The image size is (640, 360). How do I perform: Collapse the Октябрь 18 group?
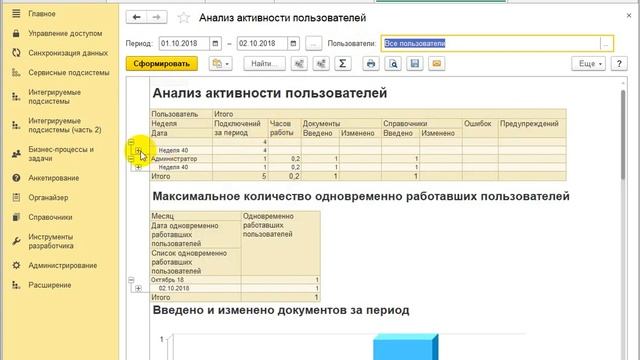click(131, 280)
